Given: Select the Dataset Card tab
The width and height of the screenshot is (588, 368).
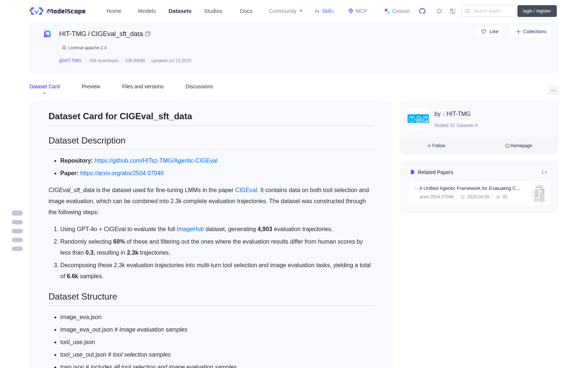Looking at the screenshot, I should pos(44,86).
